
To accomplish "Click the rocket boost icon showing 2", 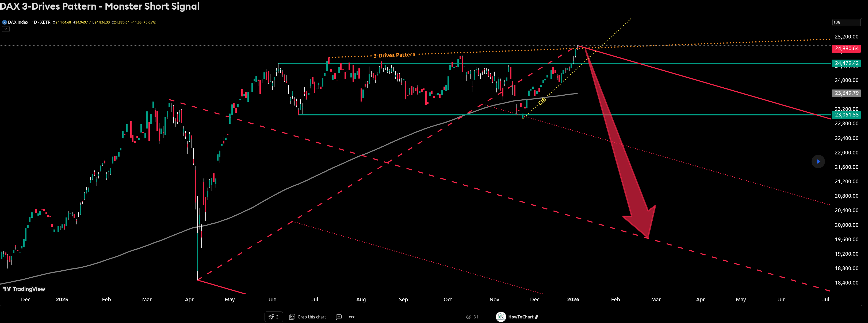I will tap(273, 317).
